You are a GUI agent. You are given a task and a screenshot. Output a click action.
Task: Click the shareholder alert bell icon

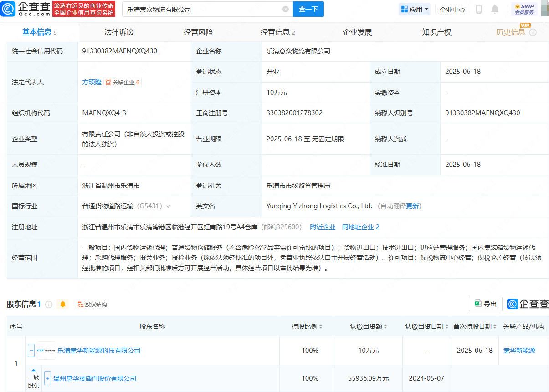pos(63,304)
